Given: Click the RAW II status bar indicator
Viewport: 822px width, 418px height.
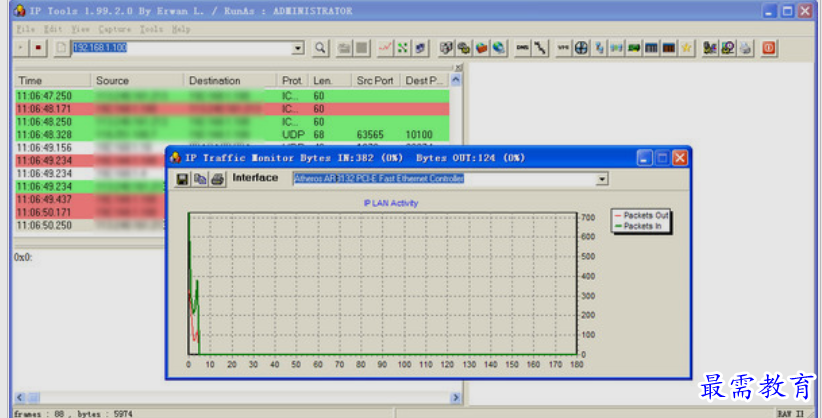Looking at the screenshot, I should 791,414.
